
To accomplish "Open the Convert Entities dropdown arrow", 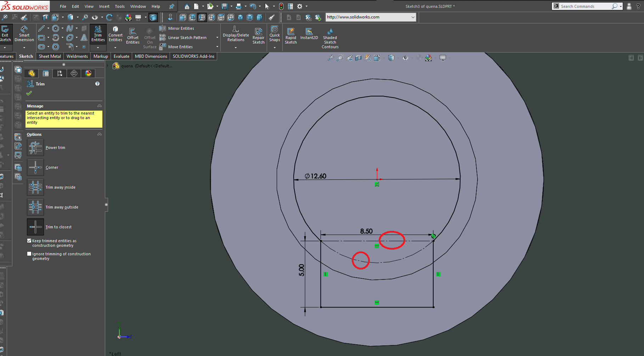I will (x=115, y=48).
